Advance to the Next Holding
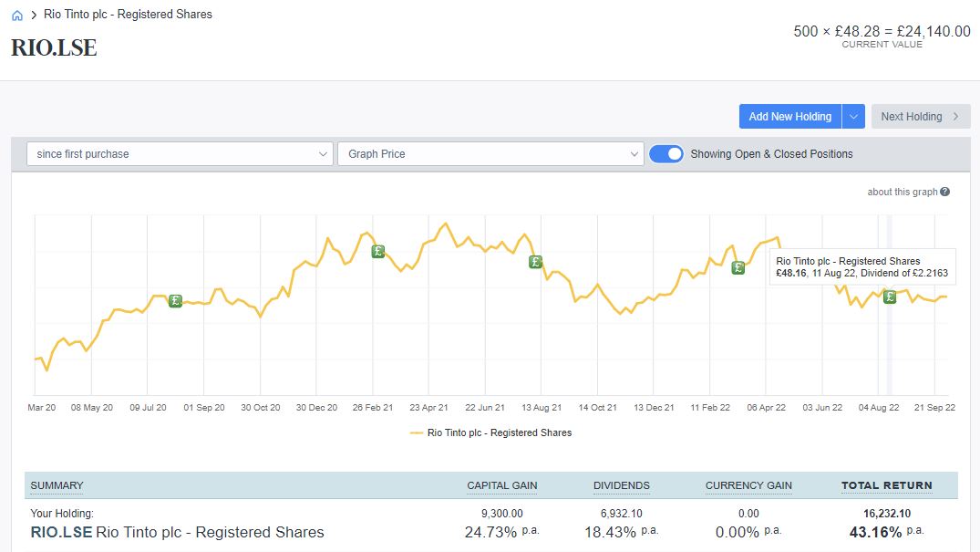This screenshot has width=980, height=552. (920, 116)
